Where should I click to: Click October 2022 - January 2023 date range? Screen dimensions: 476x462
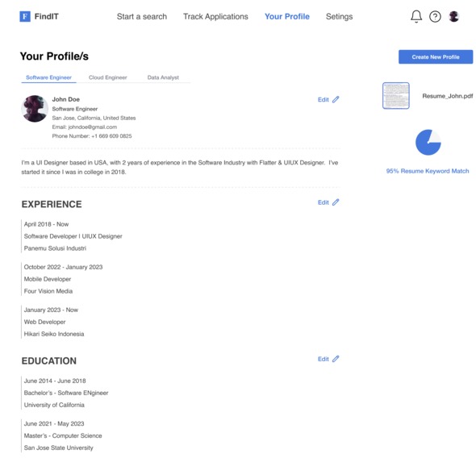[x=63, y=267]
